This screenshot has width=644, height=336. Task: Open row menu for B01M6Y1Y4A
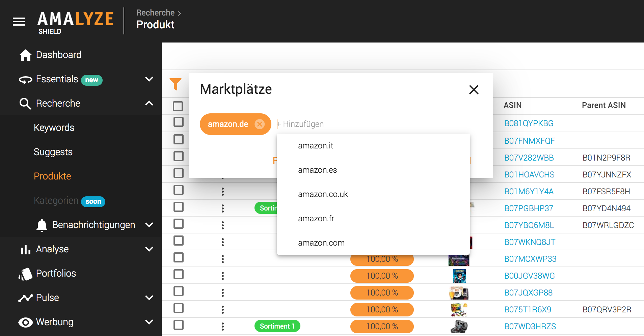[x=223, y=192]
